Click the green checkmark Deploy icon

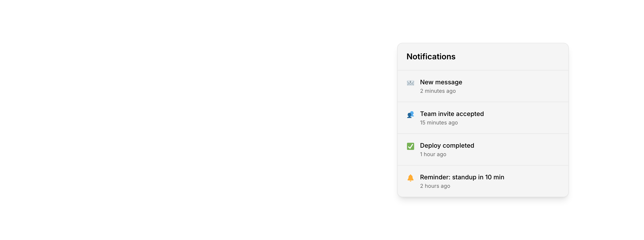click(x=410, y=146)
